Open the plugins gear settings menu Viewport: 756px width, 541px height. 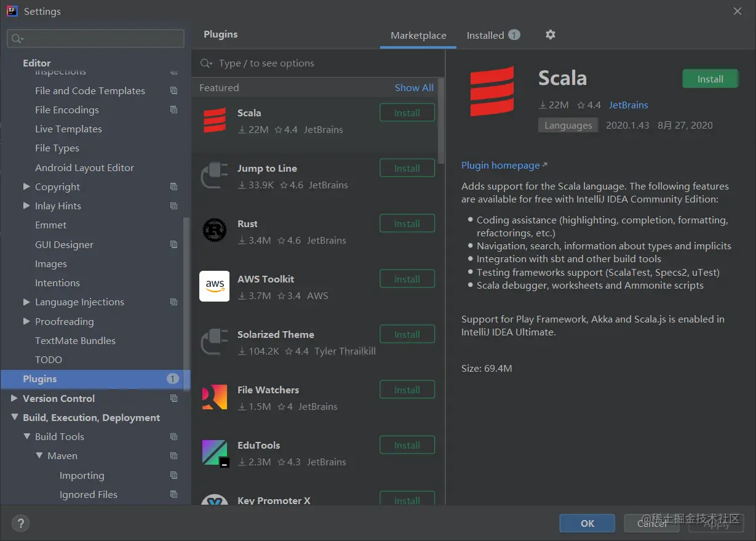coord(551,35)
